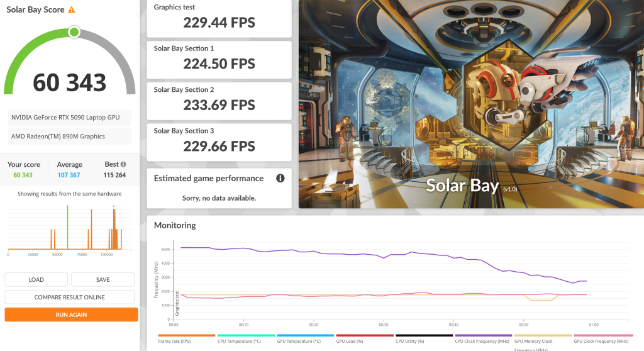Open the Estimated game performance info icon
This screenshot has width=644, height=351.
click(x=280, y=179)
